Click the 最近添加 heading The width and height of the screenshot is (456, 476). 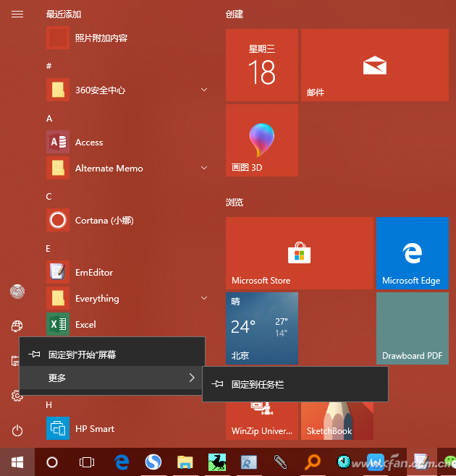click(x=64, y=14)
